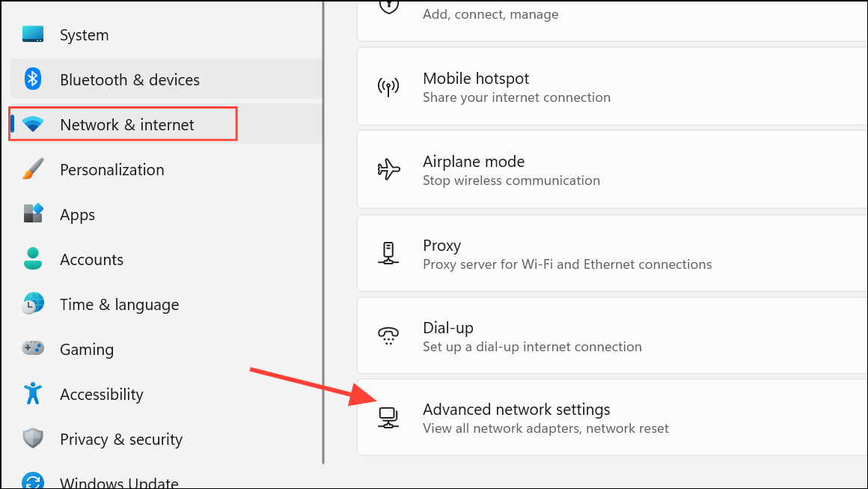Viewport: 868px width, 489px height.
Task: Click the Accounts person icon
Action: 33,258
